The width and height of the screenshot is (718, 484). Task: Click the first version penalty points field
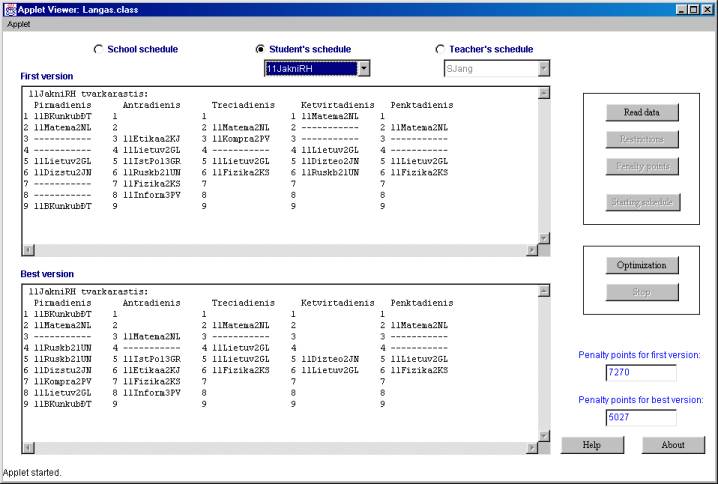coord(641,373)
